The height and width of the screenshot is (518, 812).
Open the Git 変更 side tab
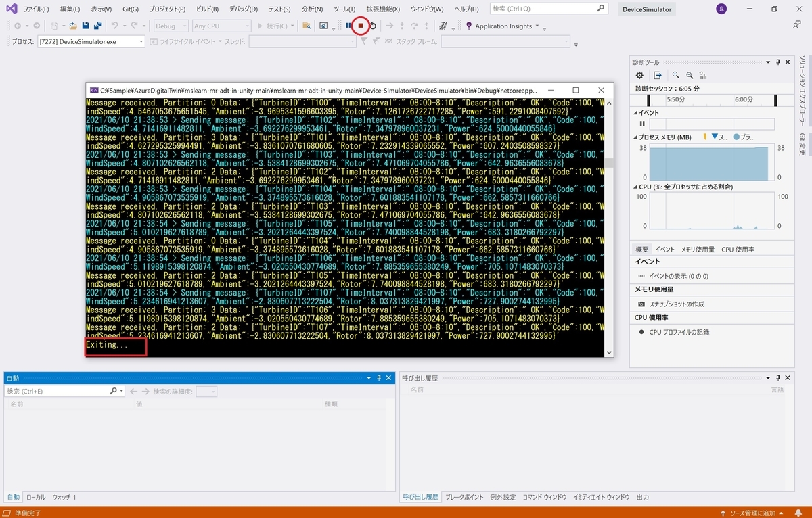point(802,144)
